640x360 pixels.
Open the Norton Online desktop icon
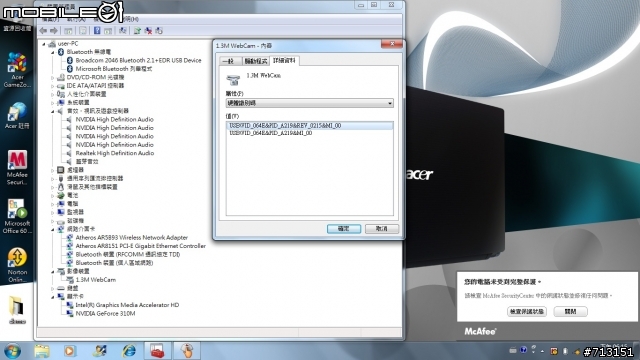(x=17, y=265)
